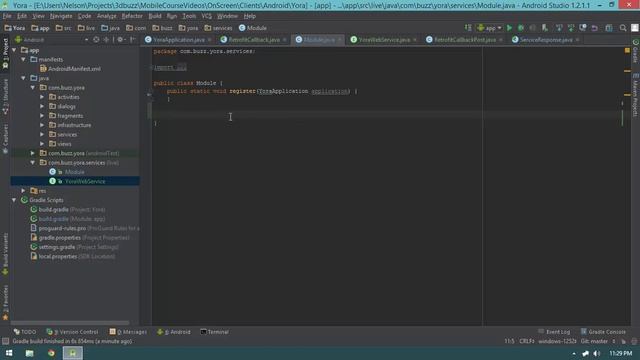The width and height of the screenshot is (640, 360).
Task: Collapse the manifests folder
Action: point(24,60)
